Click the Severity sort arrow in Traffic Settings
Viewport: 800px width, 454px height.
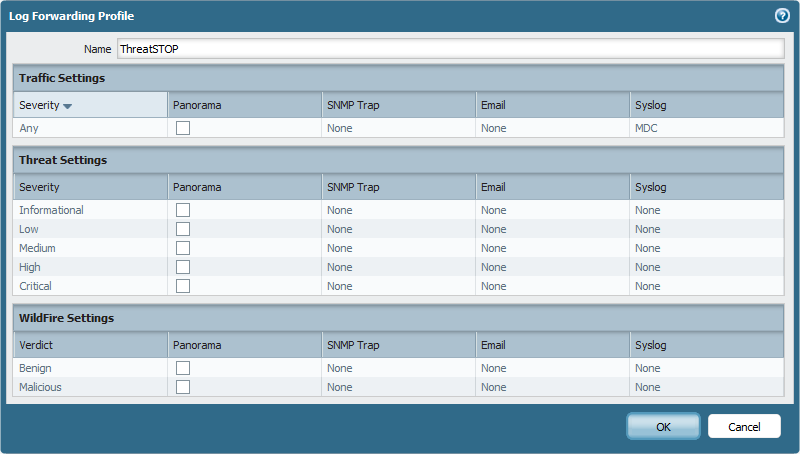point(67,106)
